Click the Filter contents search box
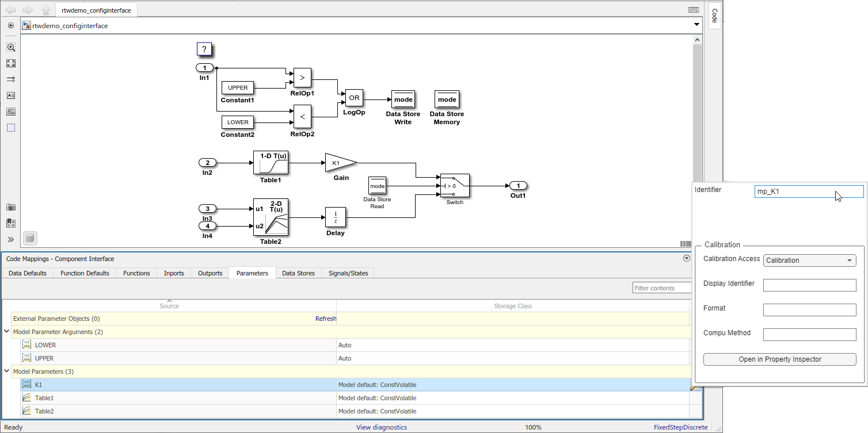 point(662,288)
